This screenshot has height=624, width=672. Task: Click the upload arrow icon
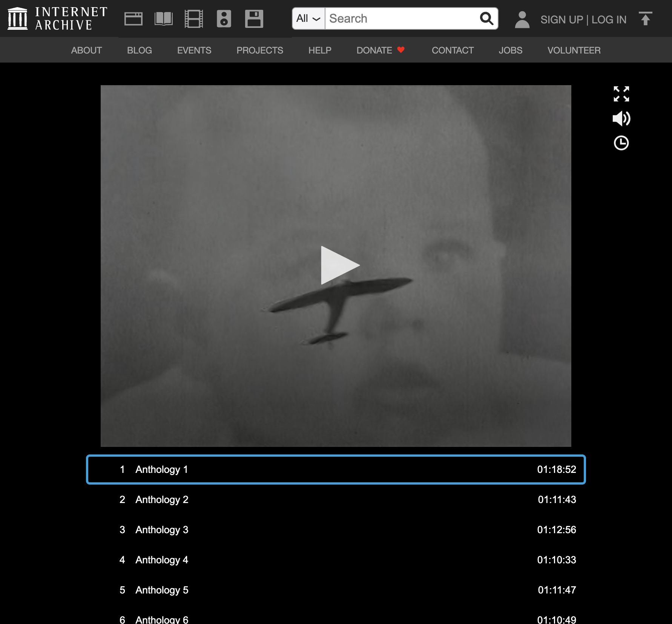(x=645, y=18)
